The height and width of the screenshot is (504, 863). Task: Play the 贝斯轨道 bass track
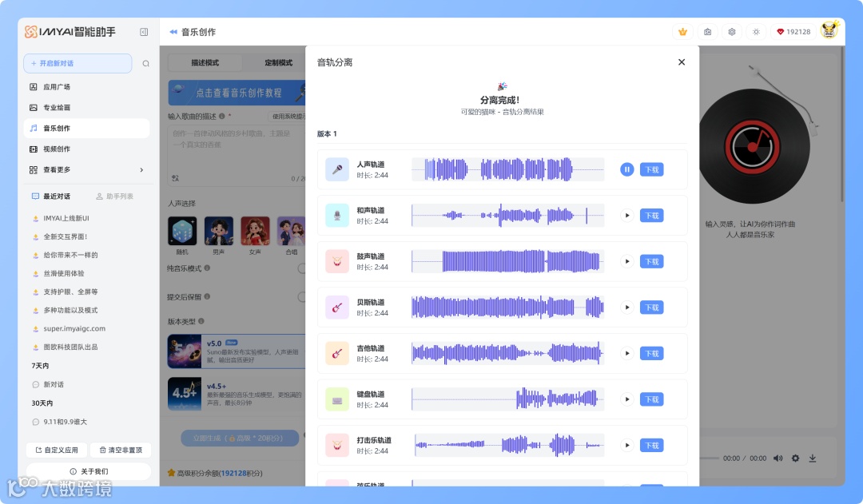coord(627,308)
